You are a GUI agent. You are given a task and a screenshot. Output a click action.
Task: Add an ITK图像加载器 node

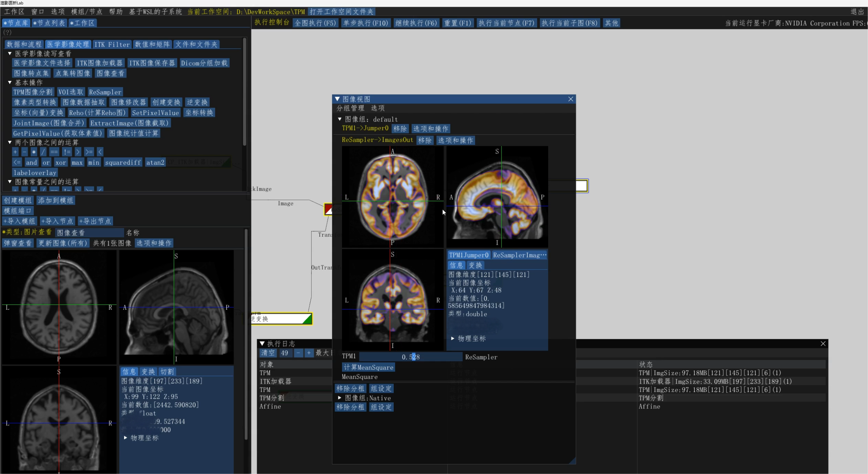tap(99, 63)
